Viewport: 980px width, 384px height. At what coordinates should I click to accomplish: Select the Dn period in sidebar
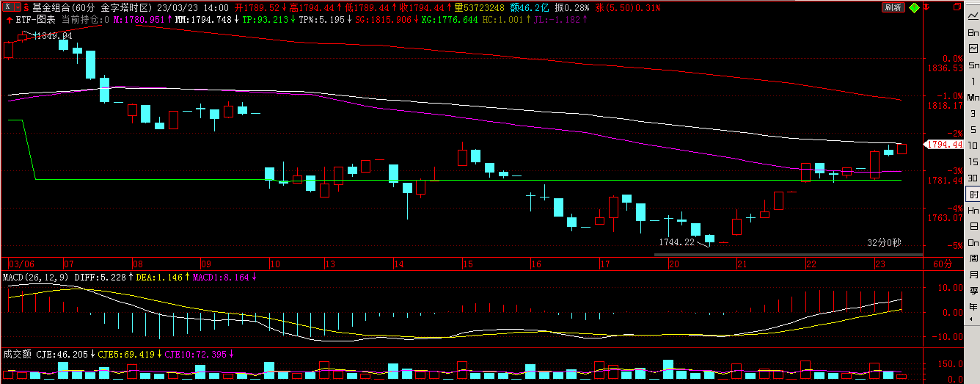973,242
